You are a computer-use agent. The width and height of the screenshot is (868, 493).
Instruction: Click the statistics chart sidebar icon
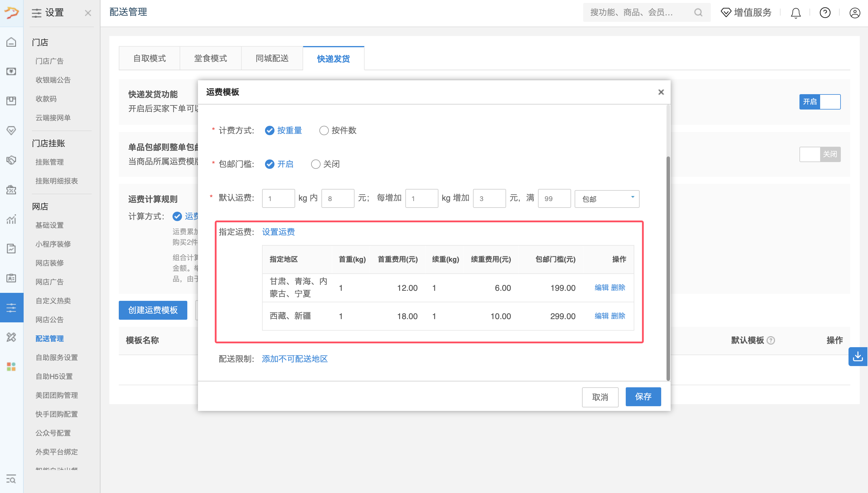point(11,219)
